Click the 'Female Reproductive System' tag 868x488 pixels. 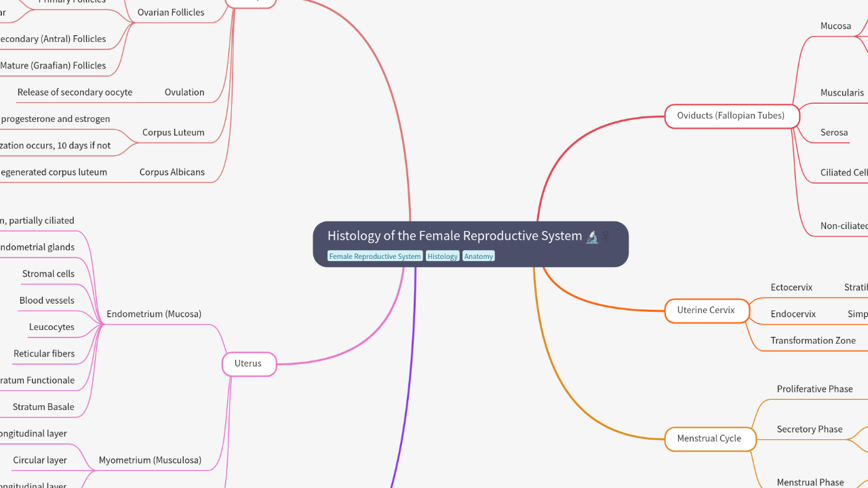point(375,256)
